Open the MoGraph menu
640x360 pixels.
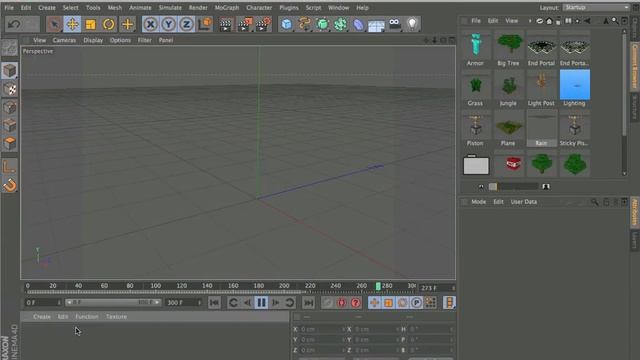pyautogui.click(x=227, y=8)
